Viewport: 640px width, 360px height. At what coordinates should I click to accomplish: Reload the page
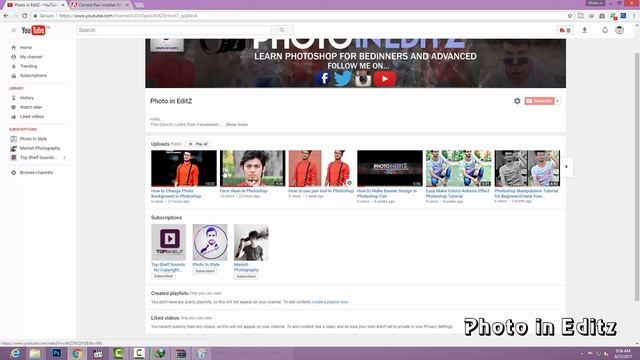(x=24, y=16)
